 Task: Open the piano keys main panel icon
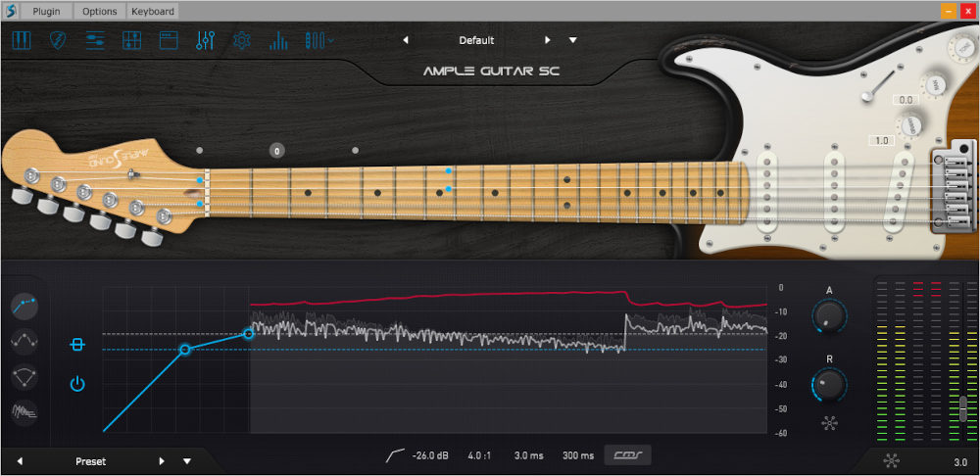pos(22,40)
